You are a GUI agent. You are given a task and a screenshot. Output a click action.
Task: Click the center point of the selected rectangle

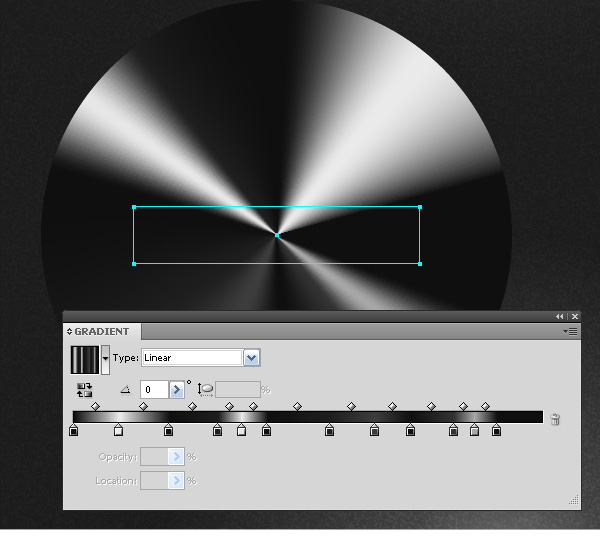point(277,235)
